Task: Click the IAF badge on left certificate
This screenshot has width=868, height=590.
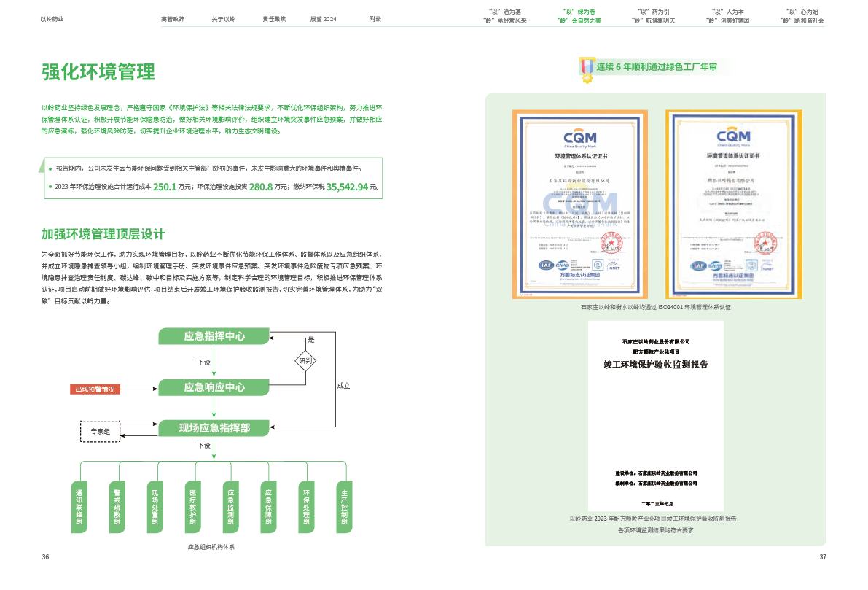Action: tap(546, 265)
